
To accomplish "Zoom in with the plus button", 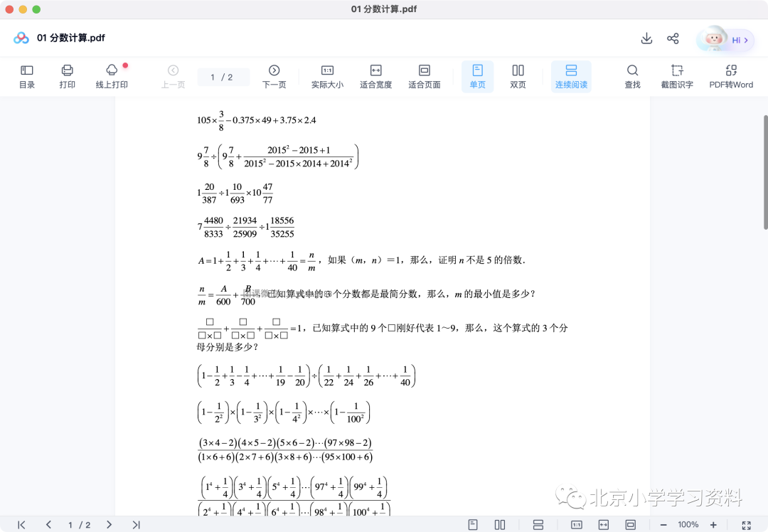I will 713,525.
